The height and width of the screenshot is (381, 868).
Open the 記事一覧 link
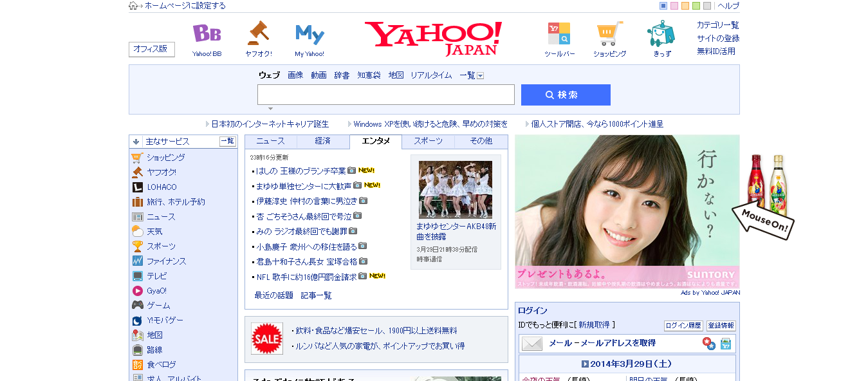[317, 295]
